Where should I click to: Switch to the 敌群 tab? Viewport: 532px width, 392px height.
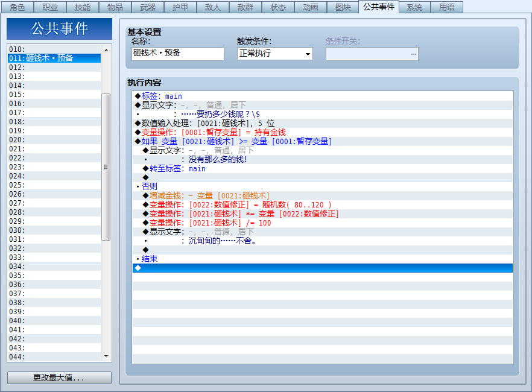245,7
